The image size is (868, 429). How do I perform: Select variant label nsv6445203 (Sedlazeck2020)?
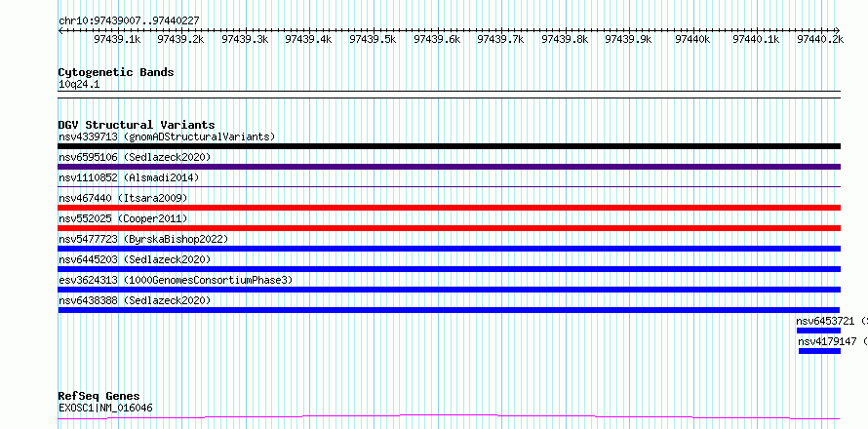tap(135, 259)
